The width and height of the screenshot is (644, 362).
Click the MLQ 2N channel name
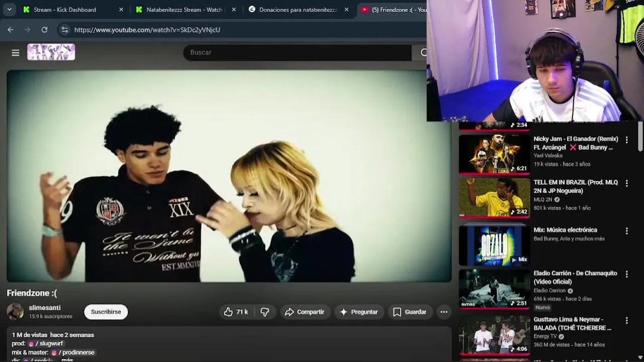click(543, 200)
